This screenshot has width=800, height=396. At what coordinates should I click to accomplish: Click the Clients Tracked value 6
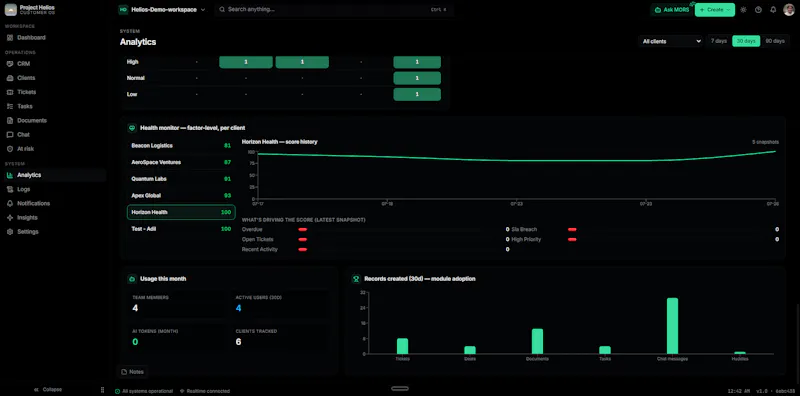click(x=238, y=342)
